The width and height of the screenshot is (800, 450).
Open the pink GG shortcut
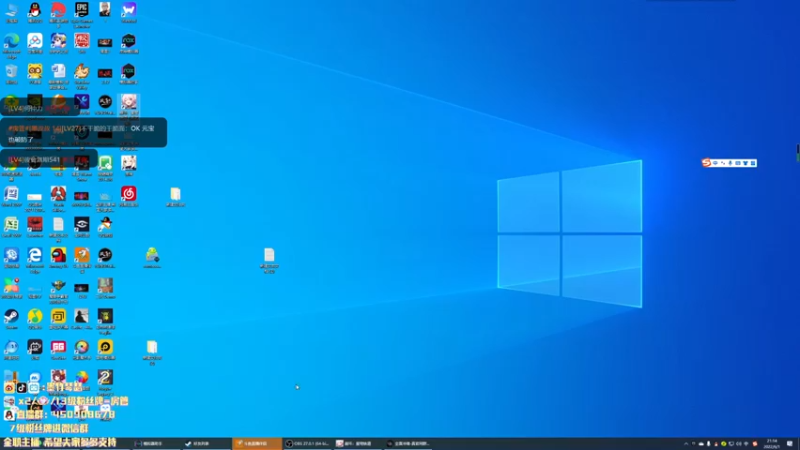pyautogui.click(x=58, y=349)
